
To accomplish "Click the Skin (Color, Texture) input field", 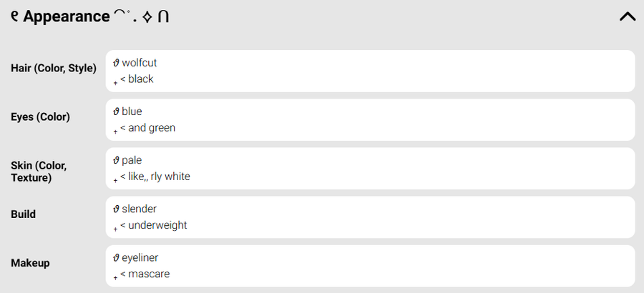I will (x=370, y=168).
